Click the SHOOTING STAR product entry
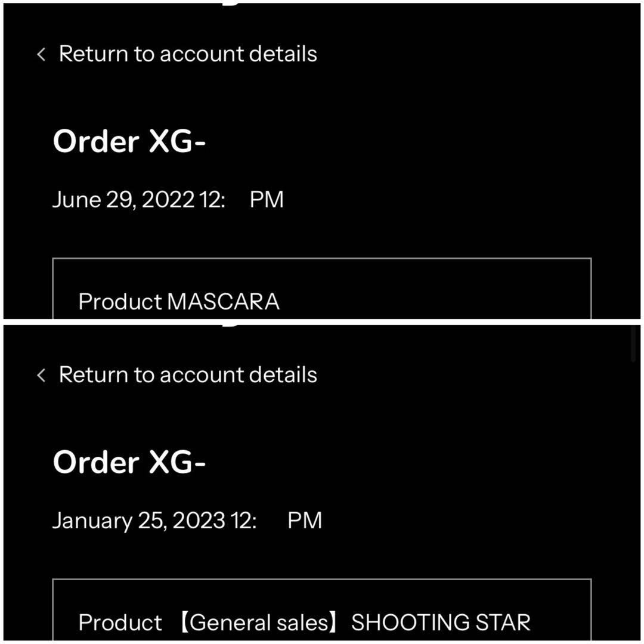Viewport: 644px width, 644px height. (x=441, y=622)
